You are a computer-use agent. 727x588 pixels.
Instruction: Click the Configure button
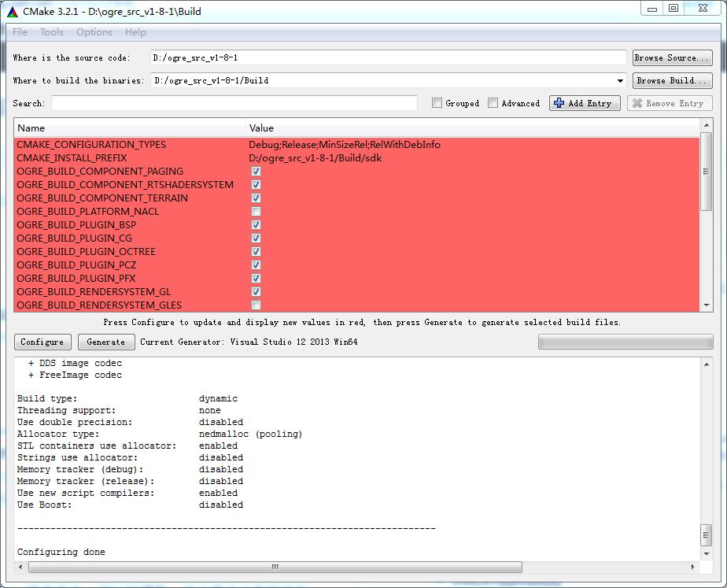[42, 342]
